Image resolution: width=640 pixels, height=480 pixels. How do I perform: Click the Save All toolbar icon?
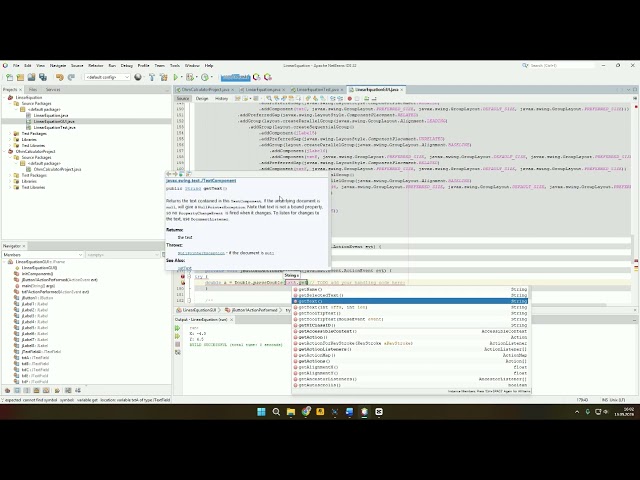click(x=42, y=77)
